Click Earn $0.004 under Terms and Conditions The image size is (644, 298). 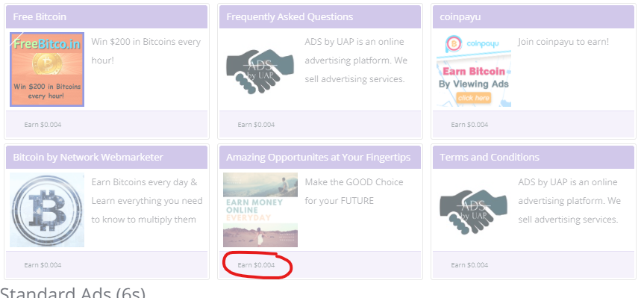pos(469,265)
